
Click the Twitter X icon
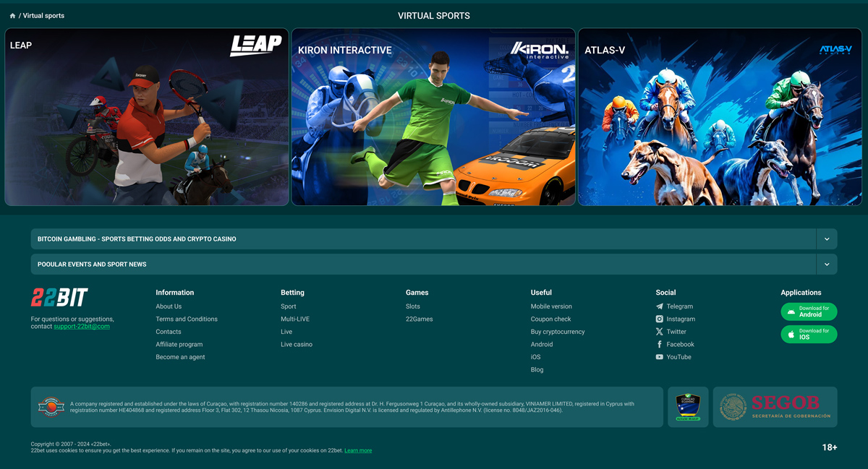659,332
